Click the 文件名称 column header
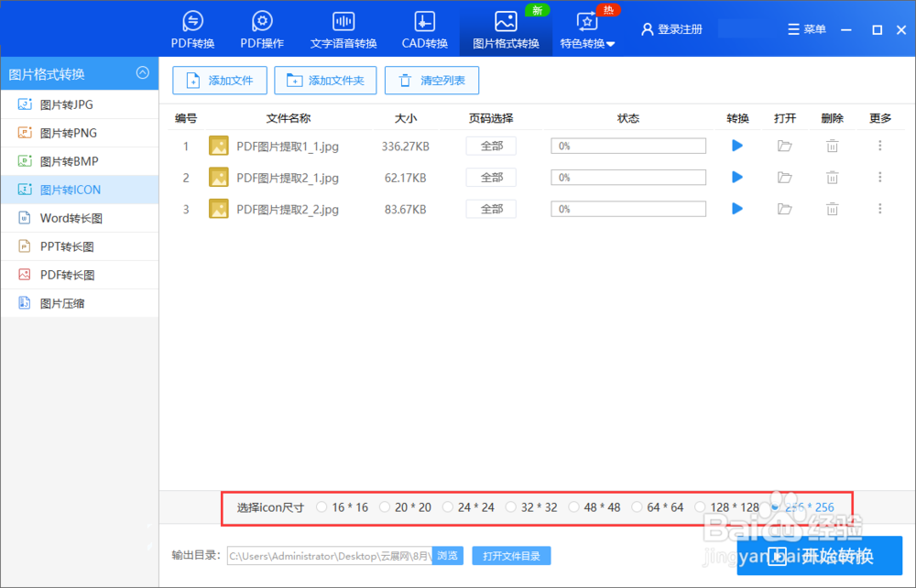 pyautogui.click(x=288, y=118)
